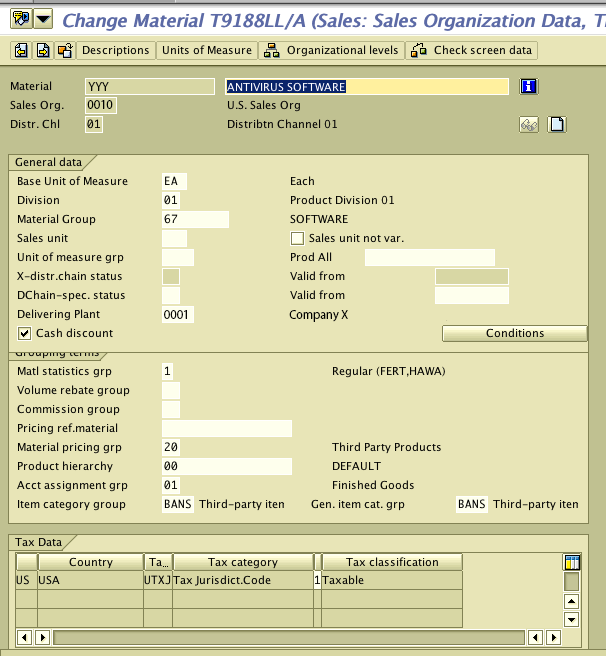Go to the previous screen tab icon
606x656 pixels.
coord(21,51)
